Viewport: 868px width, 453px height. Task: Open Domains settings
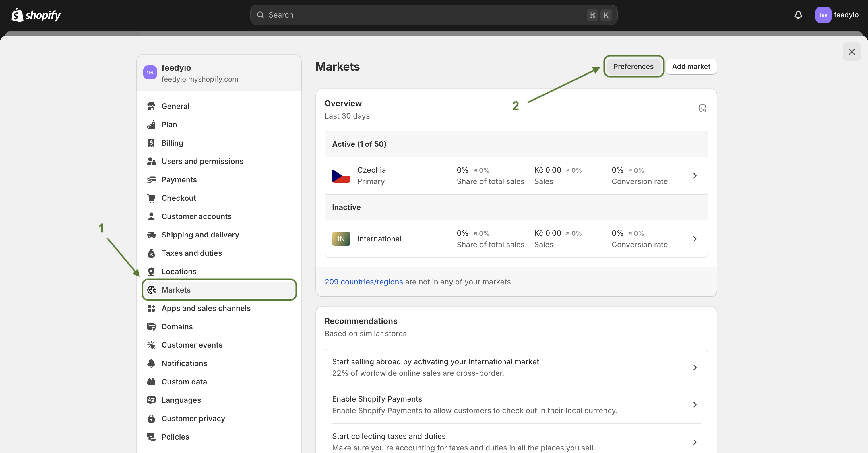(x=219, y=327)
